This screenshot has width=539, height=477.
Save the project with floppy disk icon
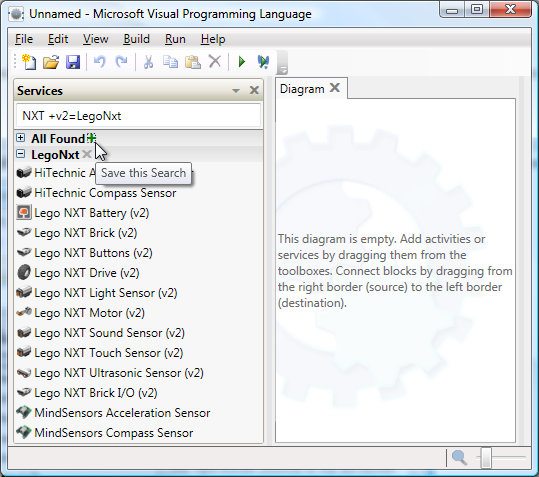[73, 62]
